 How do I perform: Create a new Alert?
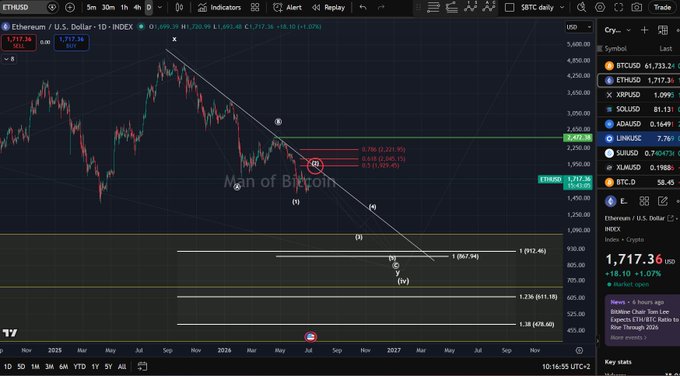click(x=287, y=7)
